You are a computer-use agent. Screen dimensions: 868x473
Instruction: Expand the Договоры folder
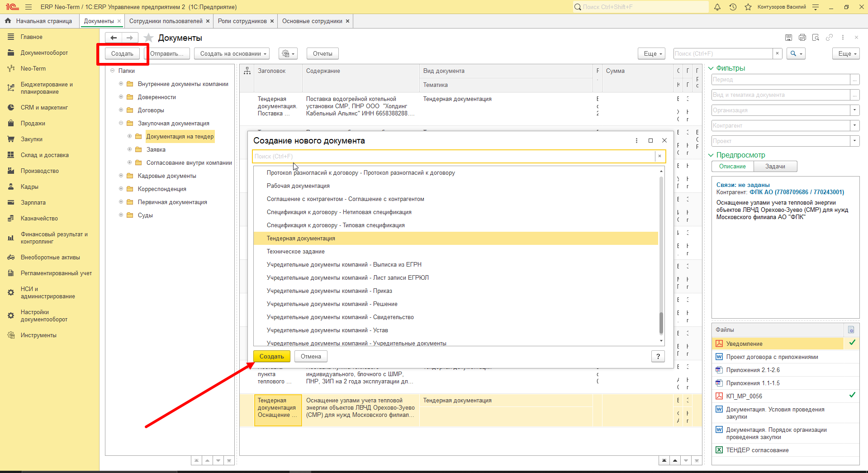point(121,110)
